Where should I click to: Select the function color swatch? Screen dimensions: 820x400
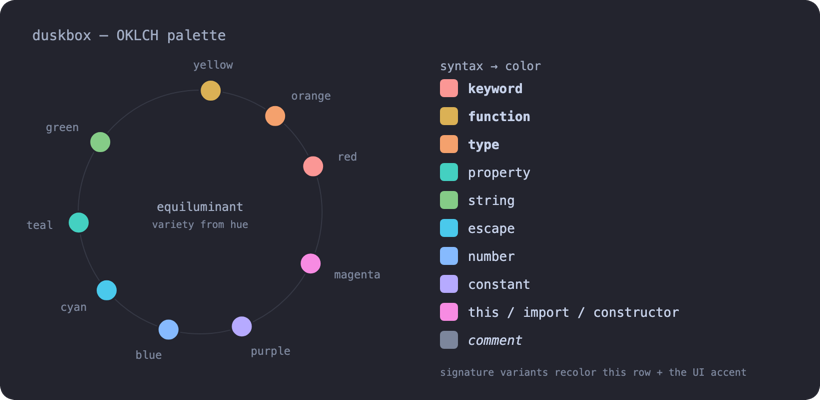449,116
